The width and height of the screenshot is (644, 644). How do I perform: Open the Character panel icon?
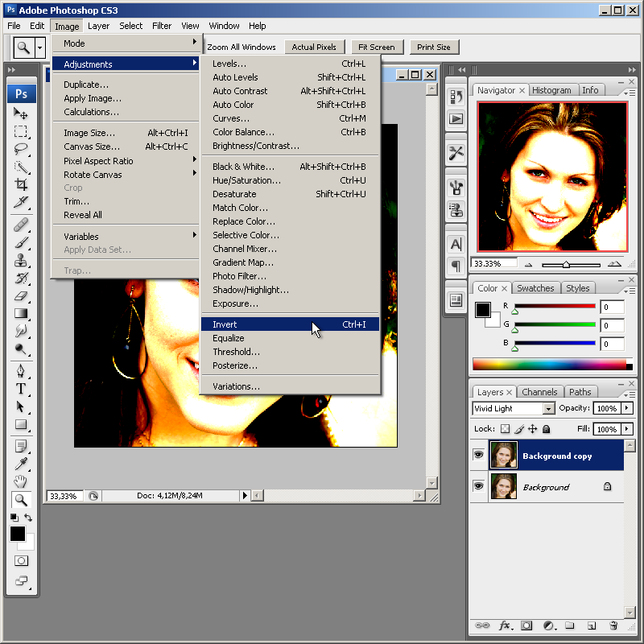coord(456,245)
